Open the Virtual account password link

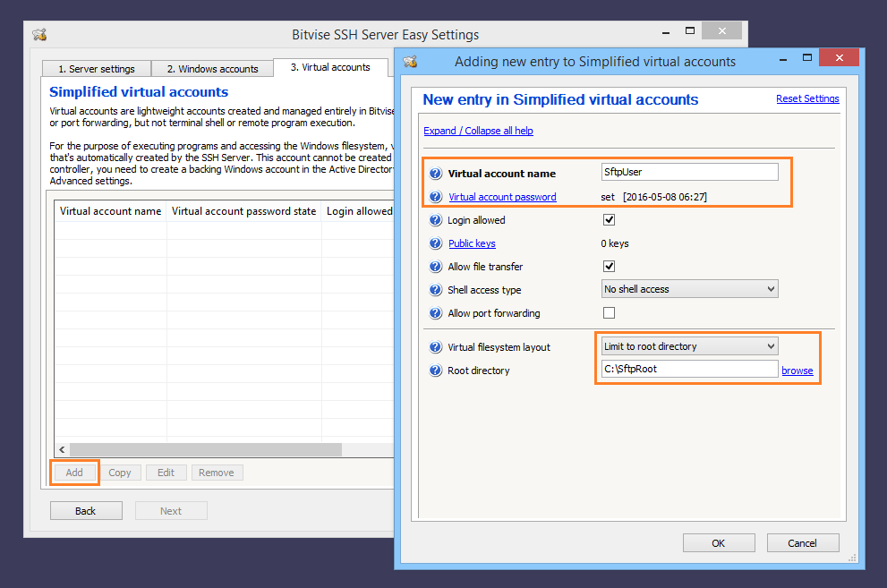tap(502, 197)
